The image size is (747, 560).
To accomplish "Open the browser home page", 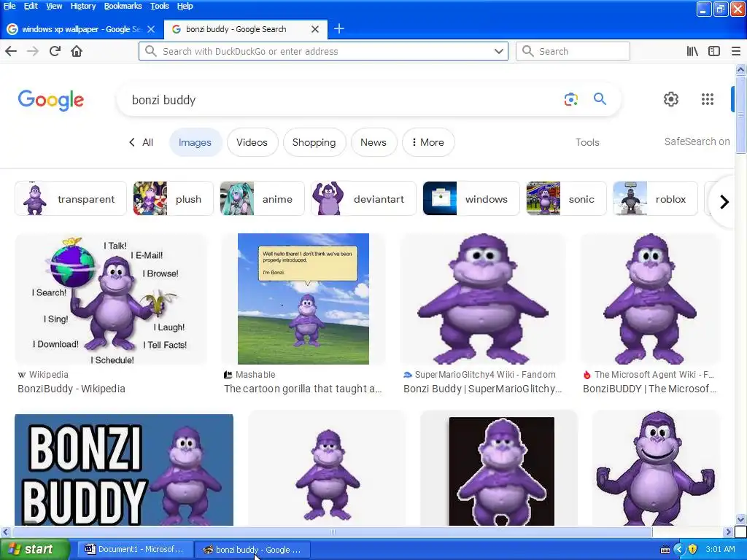I will [77, 51].
